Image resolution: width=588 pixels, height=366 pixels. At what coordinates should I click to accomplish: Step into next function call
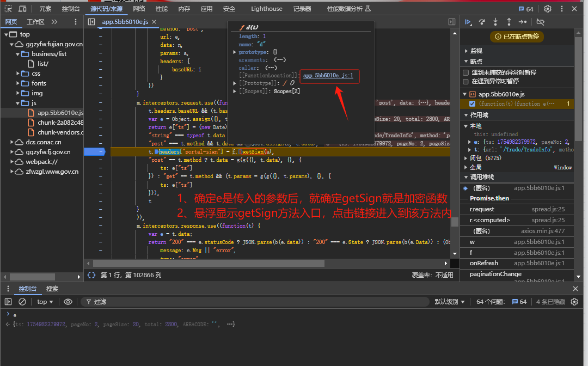tap(495, 22)
